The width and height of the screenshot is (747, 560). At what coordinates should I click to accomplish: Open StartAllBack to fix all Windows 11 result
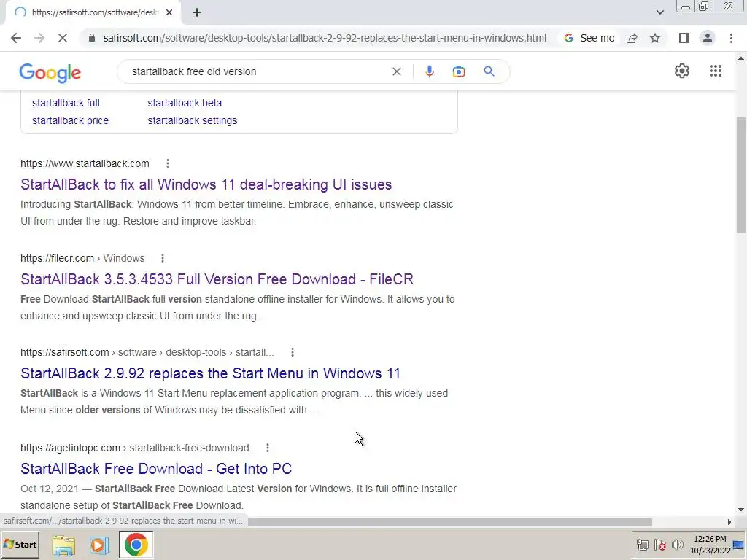pos(206,184)
